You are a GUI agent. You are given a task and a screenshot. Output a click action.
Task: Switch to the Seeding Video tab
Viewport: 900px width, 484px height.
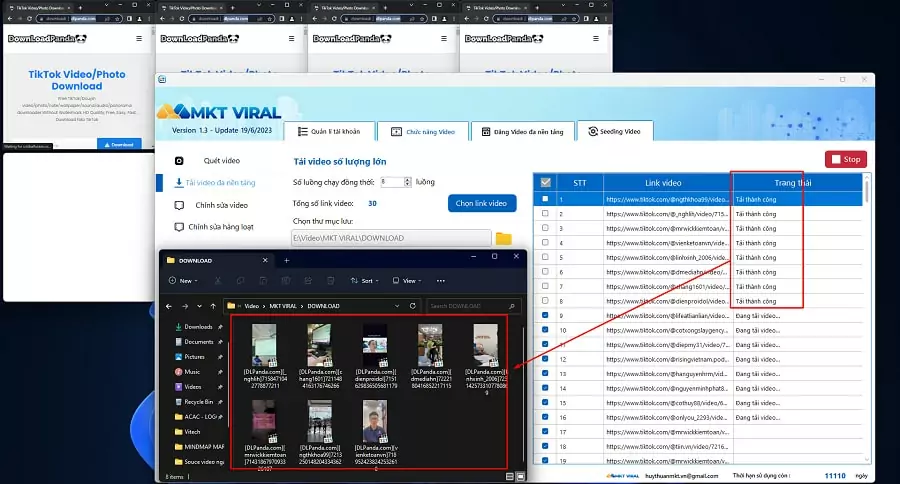(x=615, y=131)
